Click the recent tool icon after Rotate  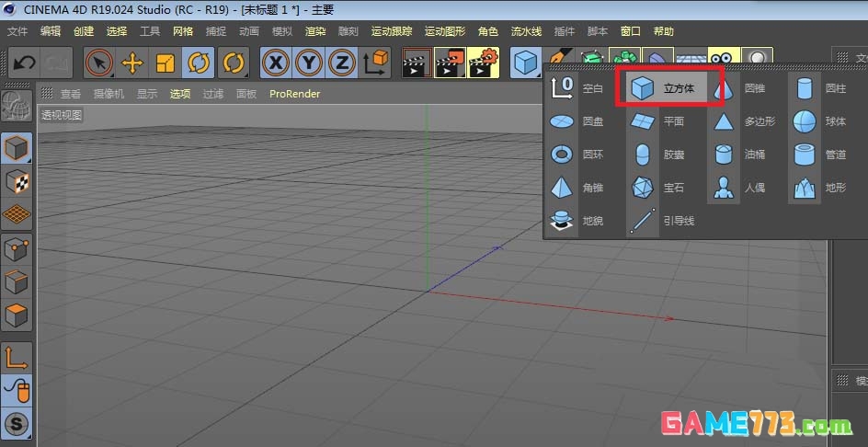point(234,63)
